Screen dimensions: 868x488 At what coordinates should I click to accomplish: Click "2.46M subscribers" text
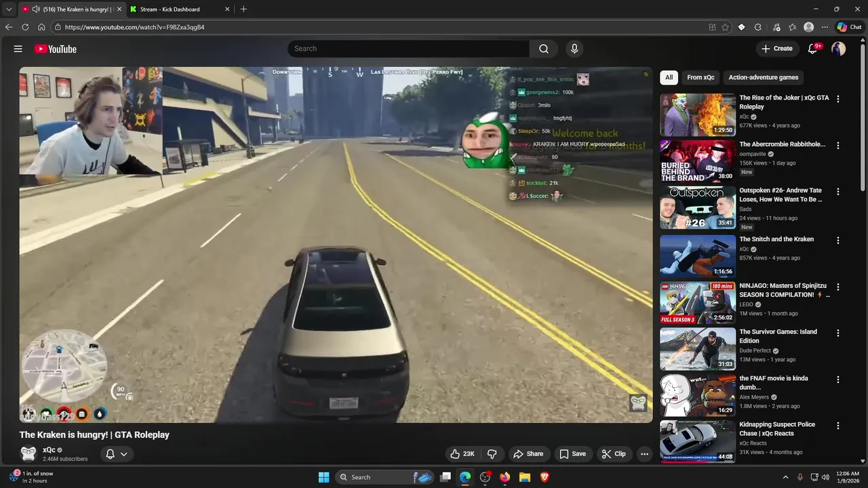pyautogui.click(x=65, y=459)
